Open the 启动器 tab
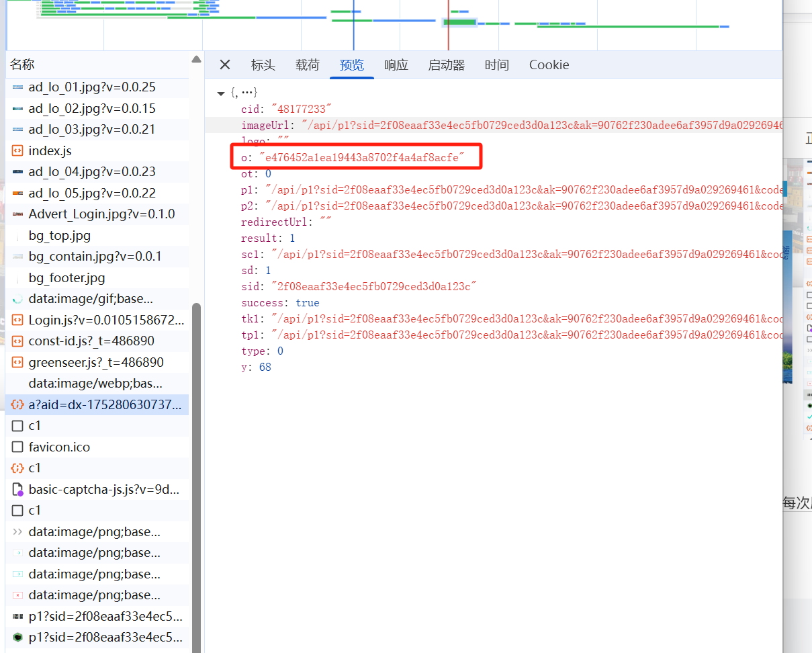 447,65
